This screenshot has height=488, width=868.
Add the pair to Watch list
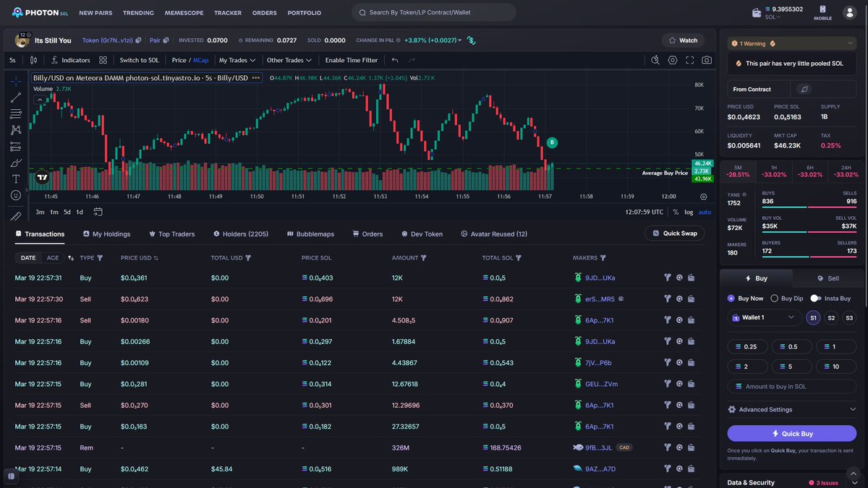pos(683,40)
